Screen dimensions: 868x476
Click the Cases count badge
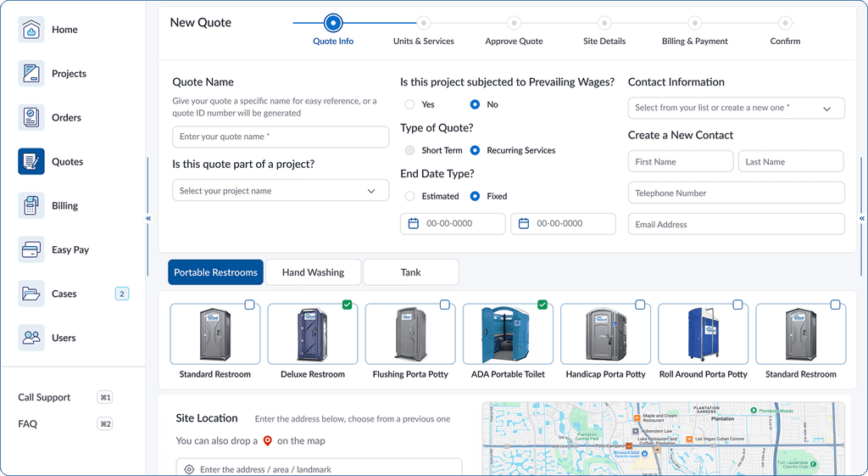(122, 294)
